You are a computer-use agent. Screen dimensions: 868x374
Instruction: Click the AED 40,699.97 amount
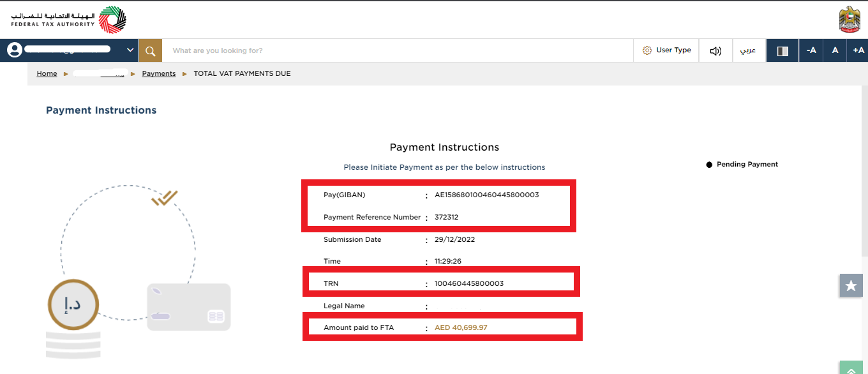click(x=461, y=327)
